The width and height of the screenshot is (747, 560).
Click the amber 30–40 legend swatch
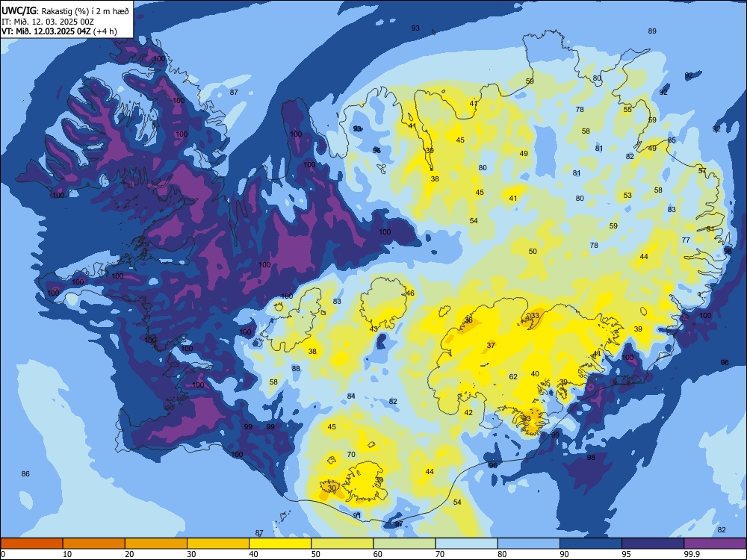coord(218,544)
